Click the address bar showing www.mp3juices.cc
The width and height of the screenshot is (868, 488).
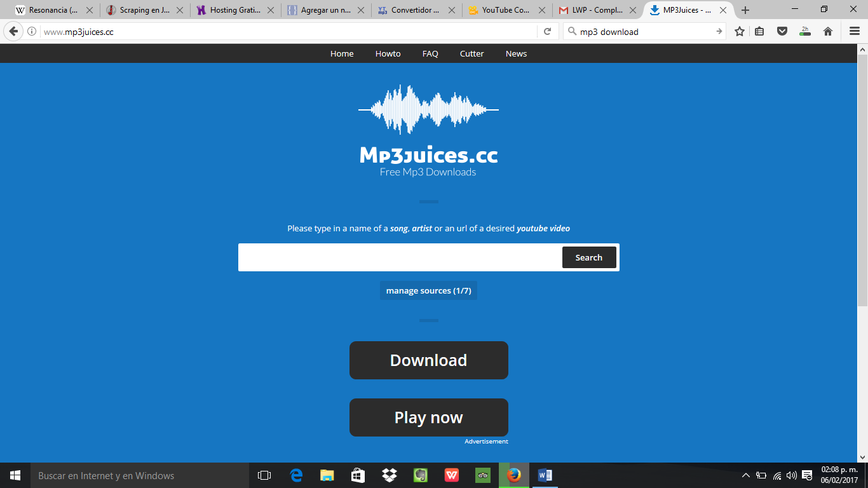(x=289, y=31)
